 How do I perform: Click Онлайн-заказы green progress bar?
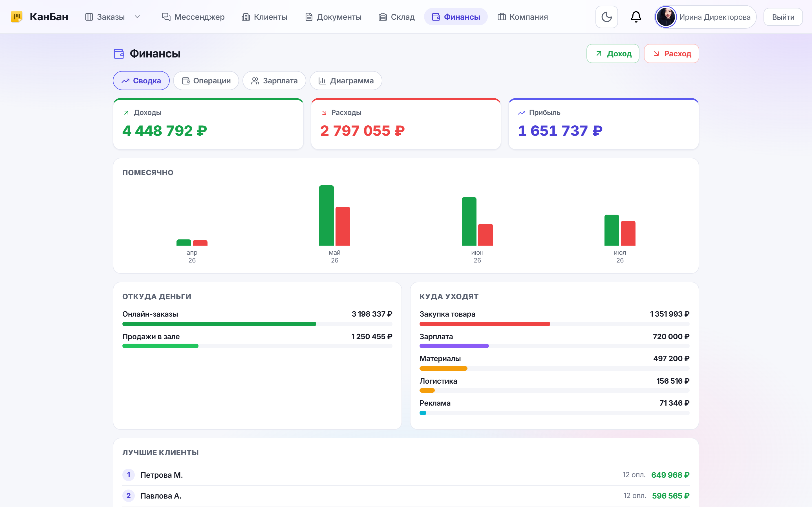(x=219, y=324)
